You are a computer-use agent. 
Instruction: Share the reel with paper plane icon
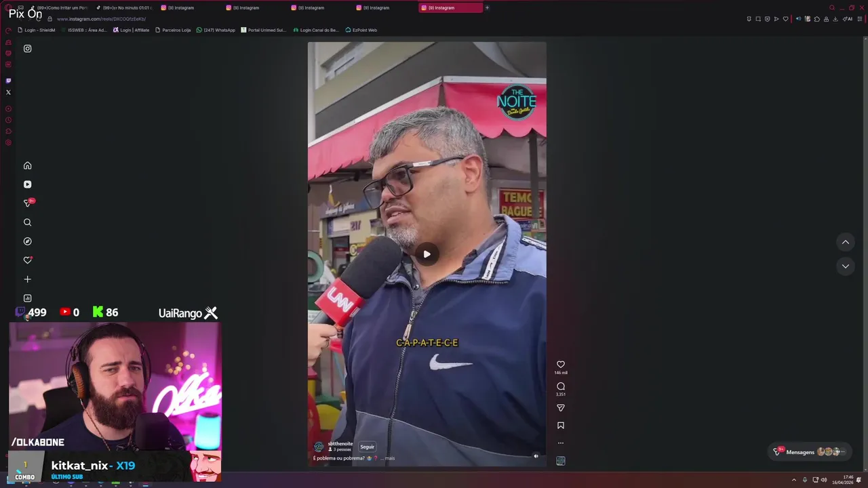click(561, 408)
